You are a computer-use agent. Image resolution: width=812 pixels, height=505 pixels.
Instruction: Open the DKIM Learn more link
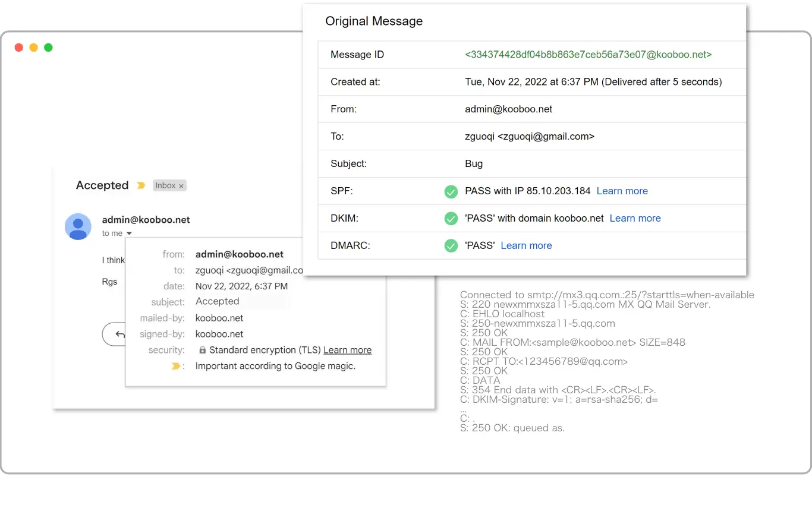tap(635, 218)
